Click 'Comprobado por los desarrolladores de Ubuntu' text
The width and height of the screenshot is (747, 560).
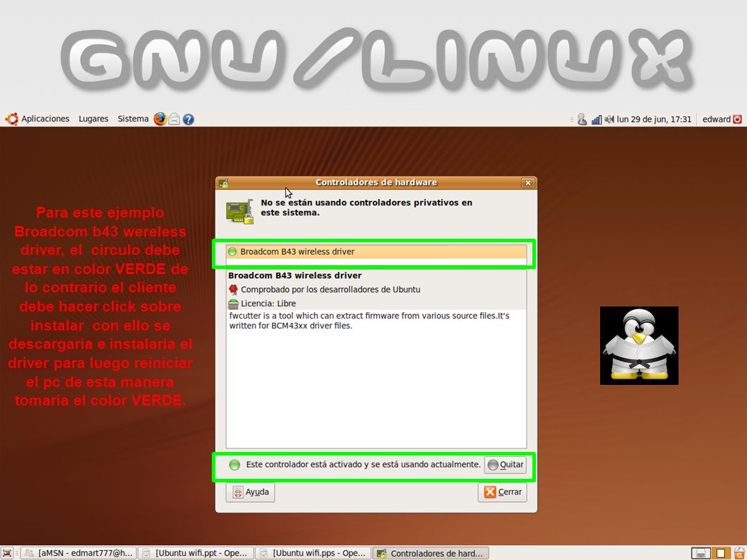point(330,290)
